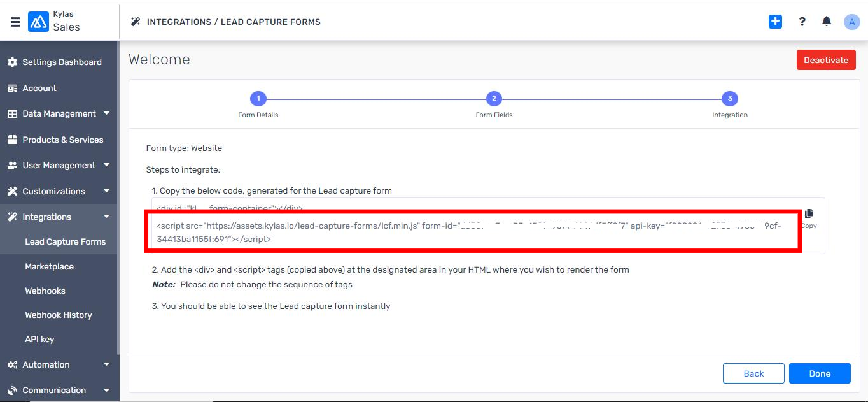This screenshot has height=402, width=868.
Task: Click the blue quick-add plus icon
Action: click(775, 22)
